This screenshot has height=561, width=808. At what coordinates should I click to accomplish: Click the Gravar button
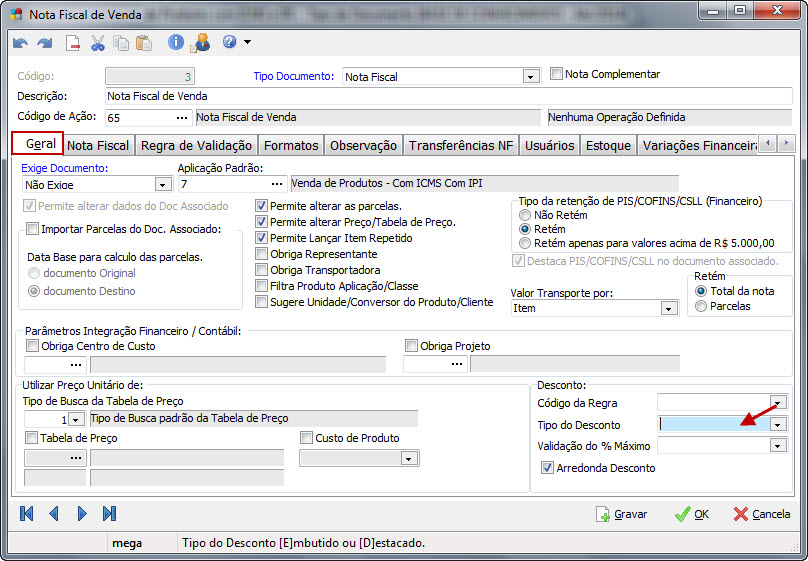pyautogui.click(x=621, y=514)
